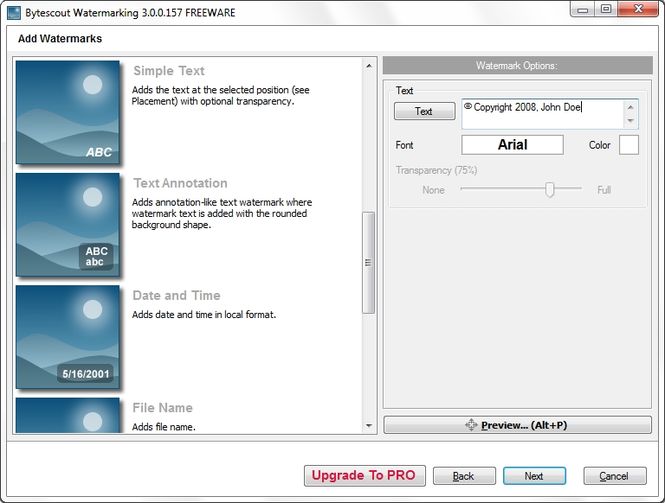Click the File Name heading

pos(162,408)
